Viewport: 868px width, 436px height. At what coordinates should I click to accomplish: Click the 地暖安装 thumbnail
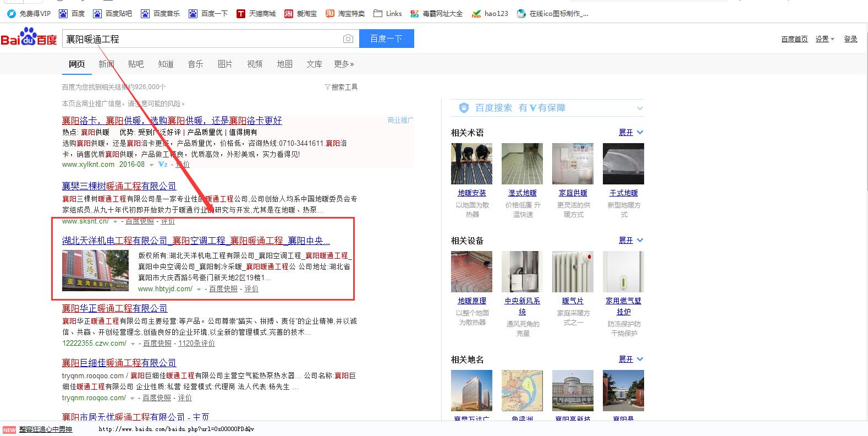coord(471,163)
